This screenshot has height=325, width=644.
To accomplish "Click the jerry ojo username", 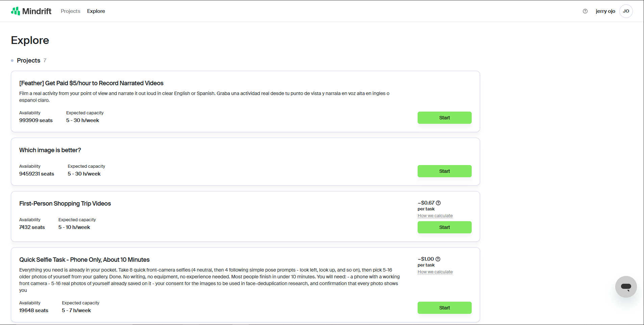I will click(605, 11).
